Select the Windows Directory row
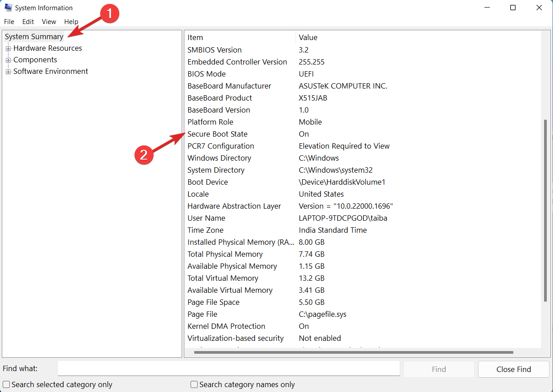553x392 pixels. coord(363,158)
